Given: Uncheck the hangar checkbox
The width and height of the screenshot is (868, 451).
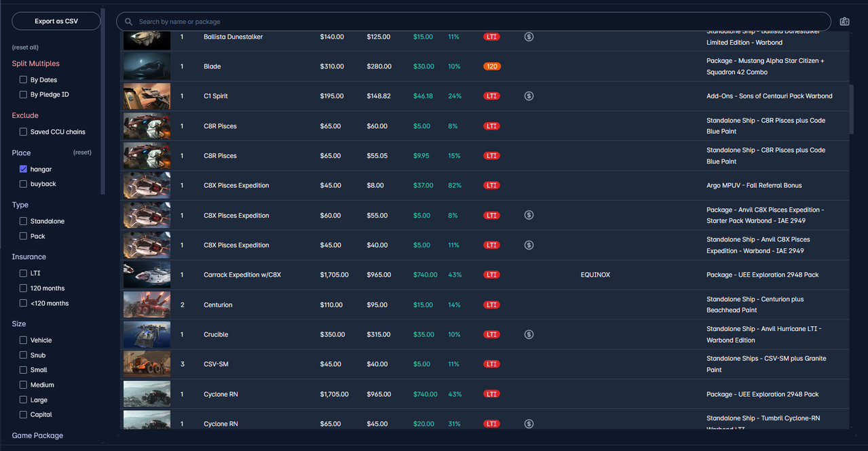Looking at the screenshot, I should pyautogui.click(x=23, y=170).
